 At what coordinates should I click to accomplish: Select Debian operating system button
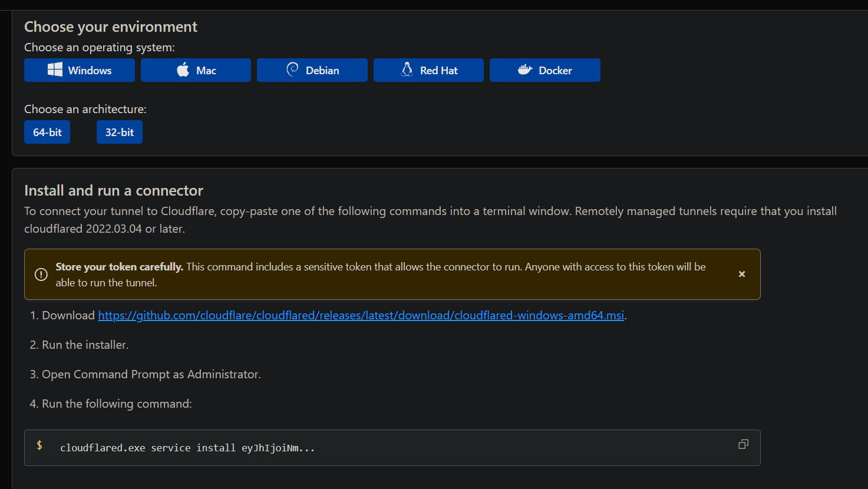(x=312, y=70)
